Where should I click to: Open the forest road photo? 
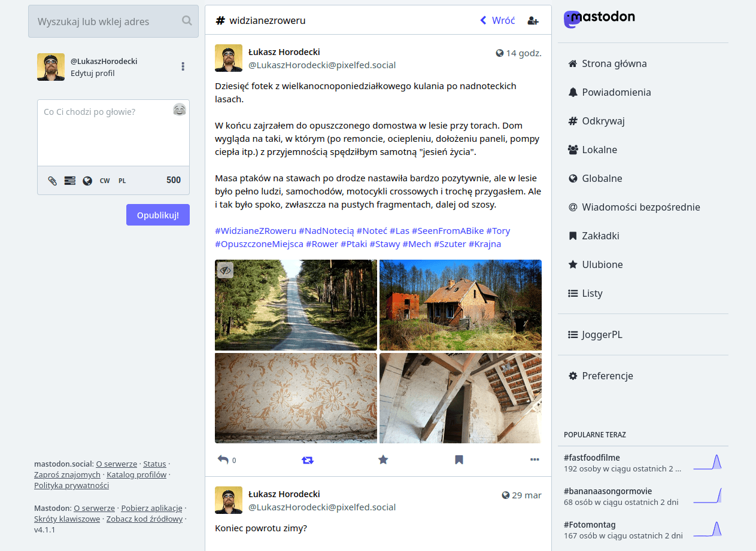[x=296, y=305]
